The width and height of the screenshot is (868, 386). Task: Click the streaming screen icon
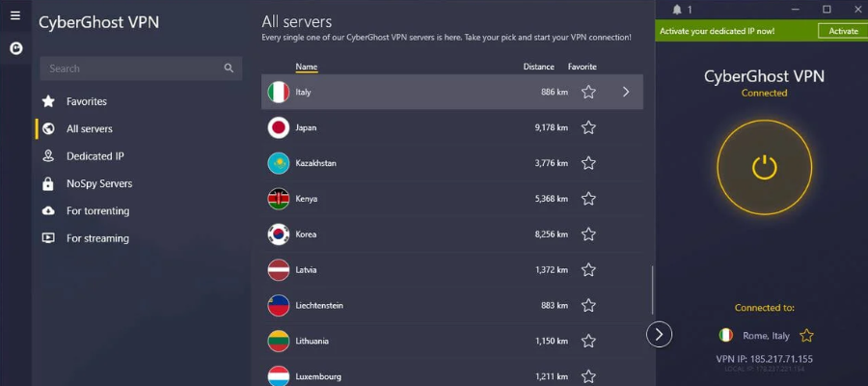click(49, 238)
